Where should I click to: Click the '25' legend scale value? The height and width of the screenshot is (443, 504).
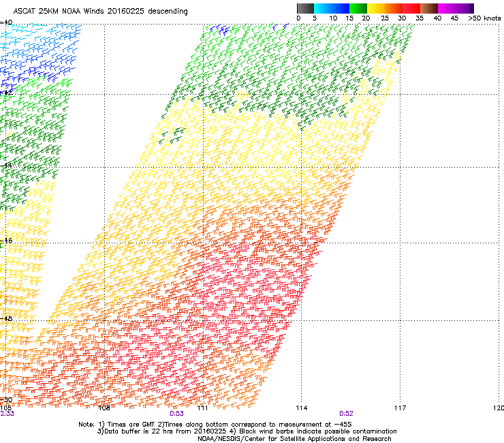coord(385,18)
